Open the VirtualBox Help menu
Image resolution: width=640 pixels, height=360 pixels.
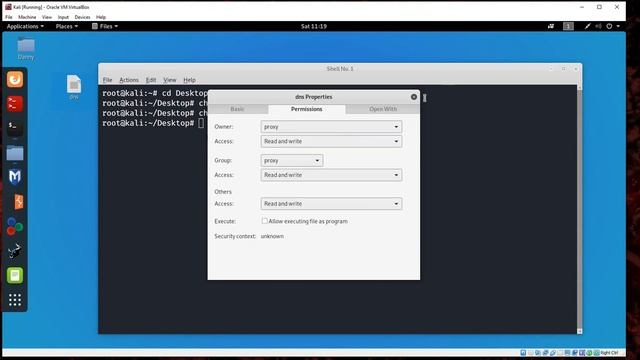pyautogui.click(x=101, y=17)
